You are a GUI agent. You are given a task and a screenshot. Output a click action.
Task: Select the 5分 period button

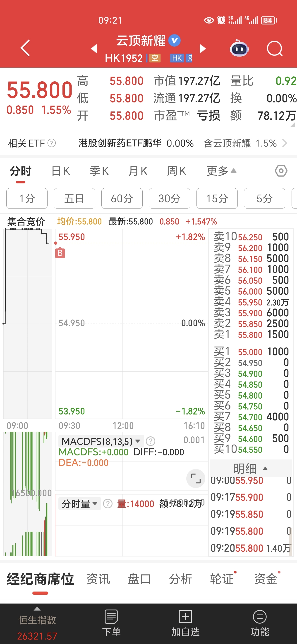(264, 199)
